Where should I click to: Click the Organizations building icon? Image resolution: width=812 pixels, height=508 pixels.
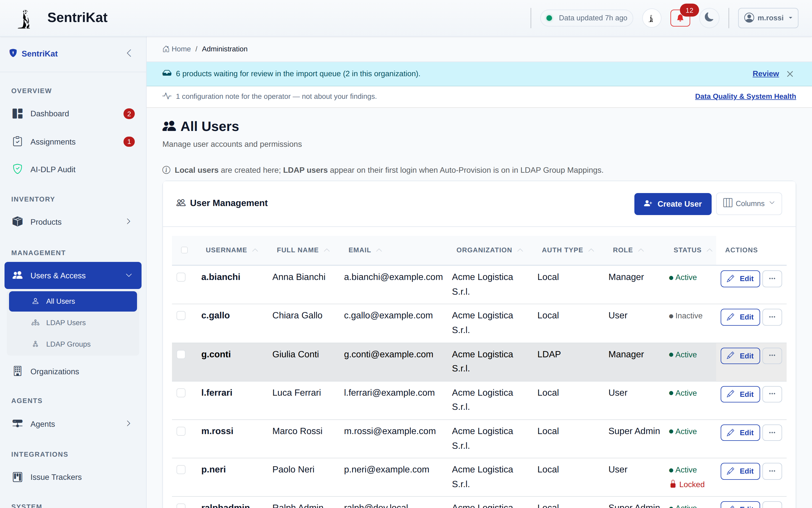point(17,371)
